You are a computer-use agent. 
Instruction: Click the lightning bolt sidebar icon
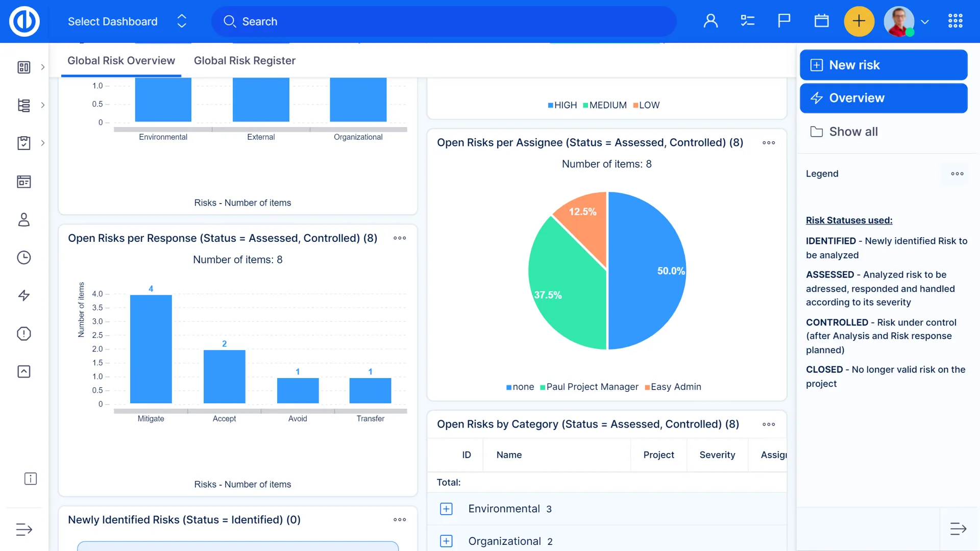24,295
